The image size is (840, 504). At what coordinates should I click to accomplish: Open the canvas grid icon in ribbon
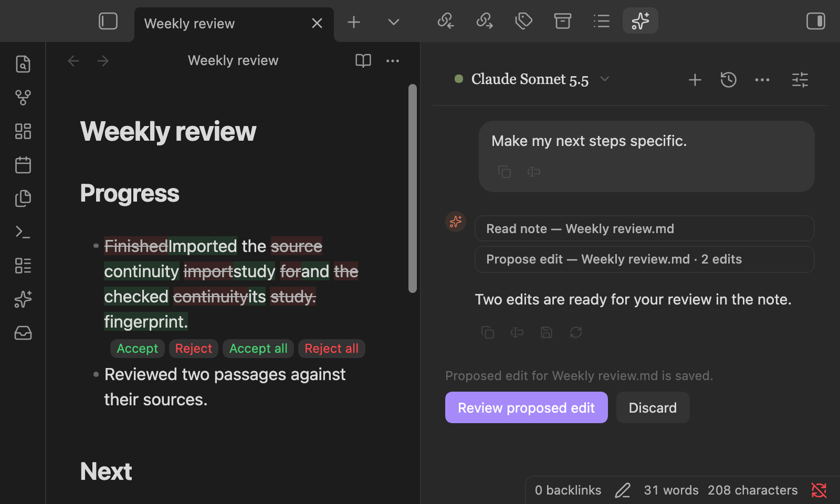23,131
